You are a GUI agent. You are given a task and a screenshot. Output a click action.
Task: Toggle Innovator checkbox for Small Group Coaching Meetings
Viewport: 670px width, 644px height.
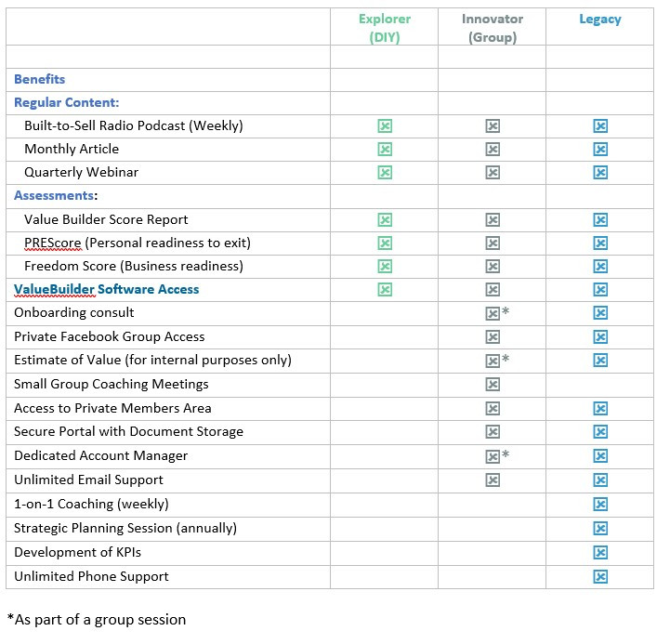click(x=493, y=384)
